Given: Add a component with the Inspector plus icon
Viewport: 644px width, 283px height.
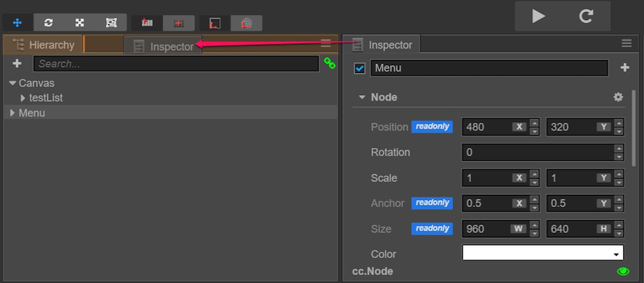Looking at the screenshot, I should point(625,68).
